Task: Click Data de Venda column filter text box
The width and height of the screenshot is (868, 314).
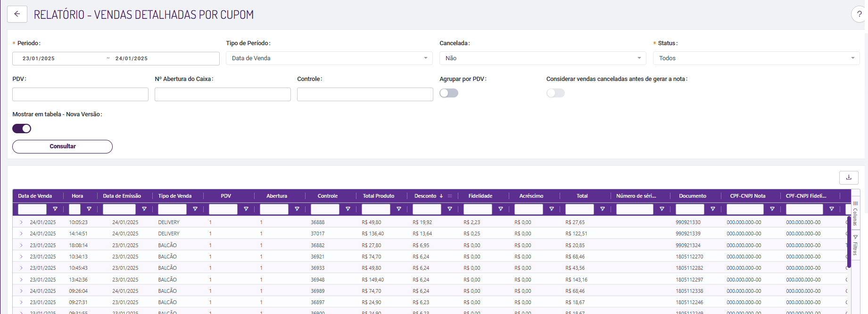Action: [32, 209]
